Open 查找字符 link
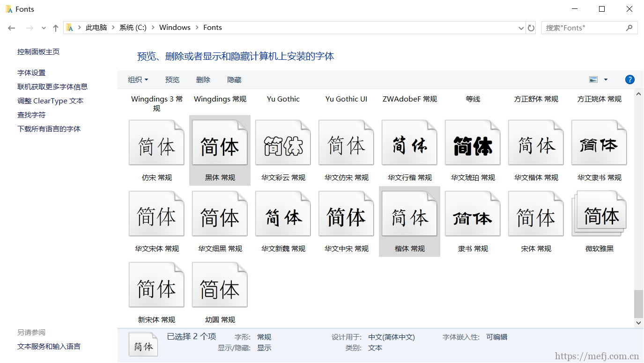 point(31,115)
